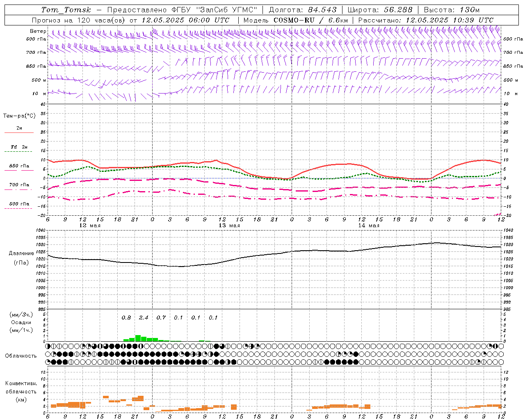525x420 pixels.
Task: Select the "(мм/3ч.)" precipitation unit label
Action: [21, 315]
